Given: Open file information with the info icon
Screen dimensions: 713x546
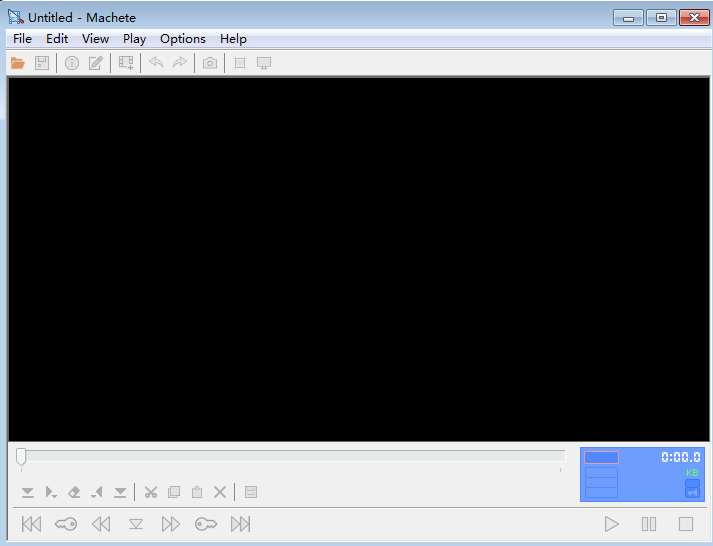Looking at the screenshot, I should pyautogui.click(x=72, y=63).
